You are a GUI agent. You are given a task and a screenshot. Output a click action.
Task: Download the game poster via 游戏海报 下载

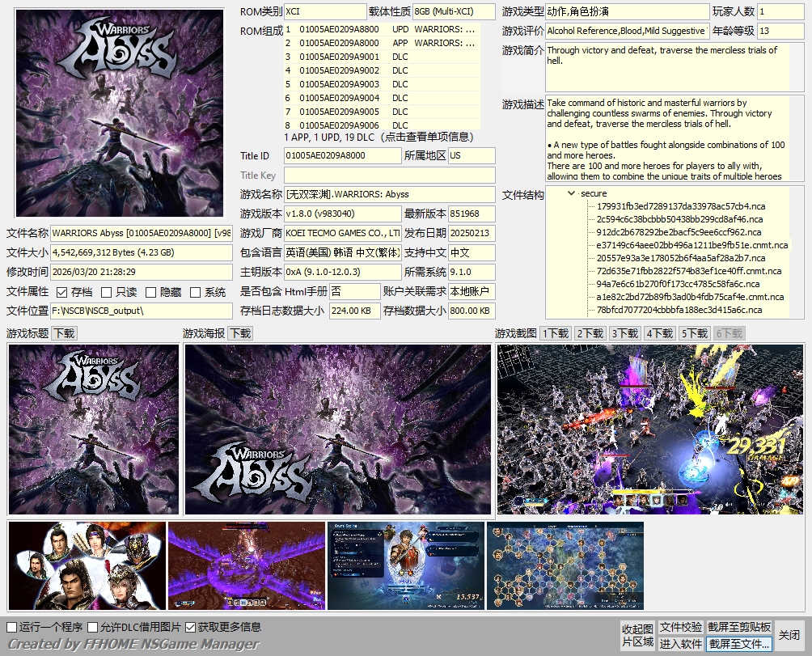pyautogui.click(x=240, y=333)
